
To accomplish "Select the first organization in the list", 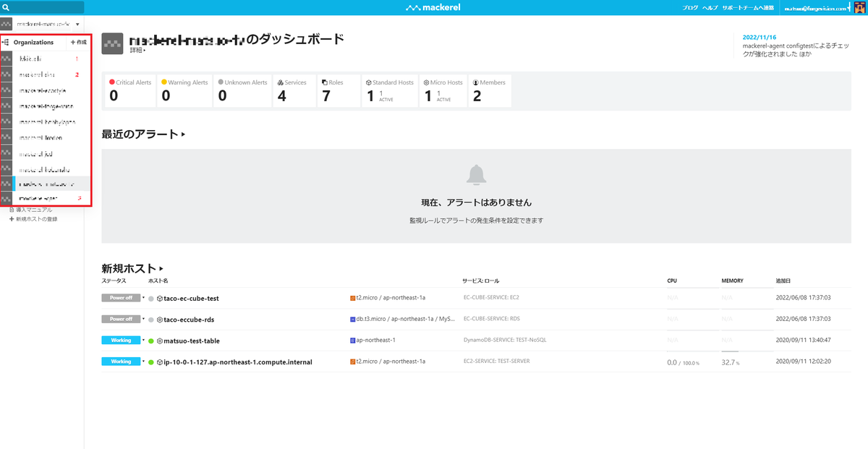I will click(x=46, y=58).
